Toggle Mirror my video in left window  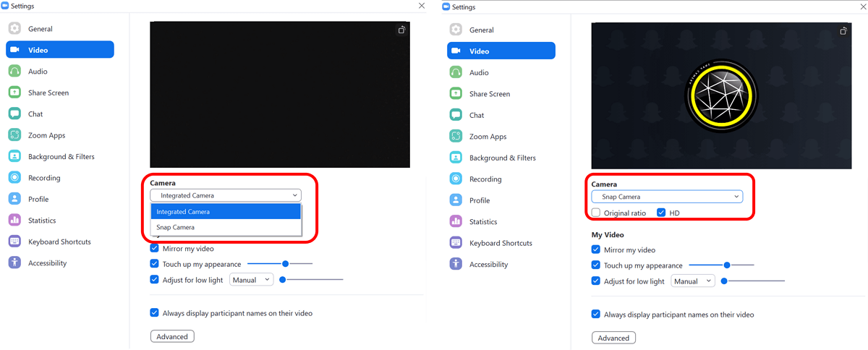pos(154,249)
